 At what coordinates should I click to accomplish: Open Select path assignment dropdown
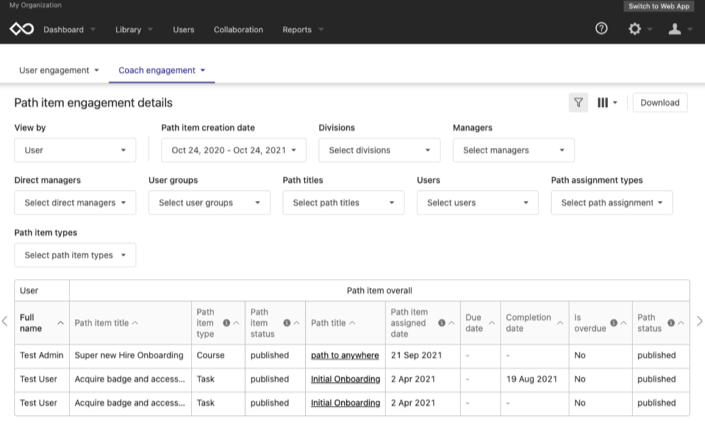click(612, 203)
